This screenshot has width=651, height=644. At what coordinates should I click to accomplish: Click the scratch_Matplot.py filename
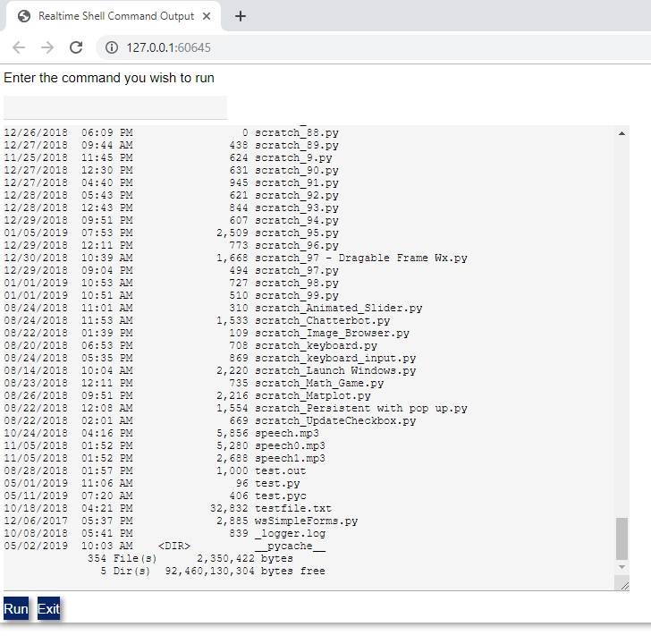click(x=313, y=395)
